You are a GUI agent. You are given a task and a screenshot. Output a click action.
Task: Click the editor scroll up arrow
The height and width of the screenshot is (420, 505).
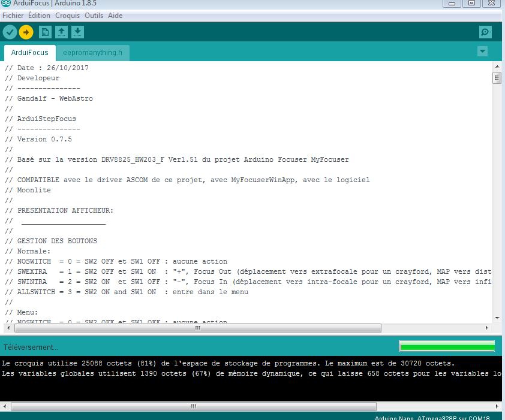pos(497,67)
